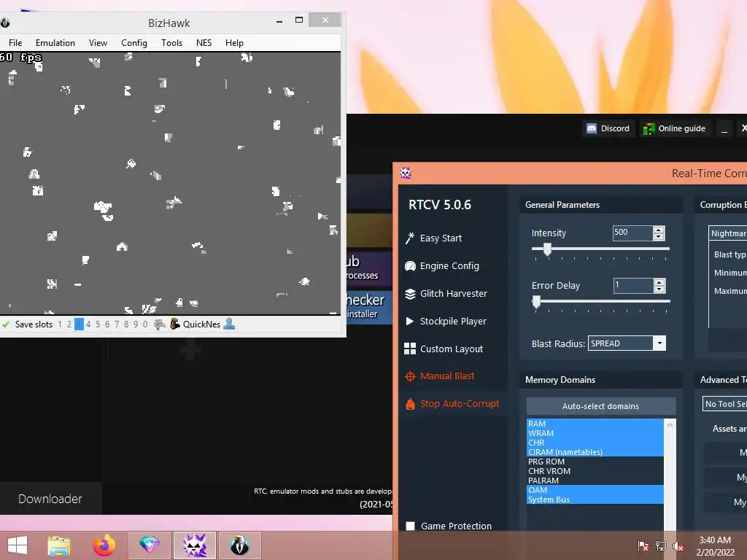Click the blue user icon beside QuickNes
The image size is (747, 560).
tap(229, 324)
